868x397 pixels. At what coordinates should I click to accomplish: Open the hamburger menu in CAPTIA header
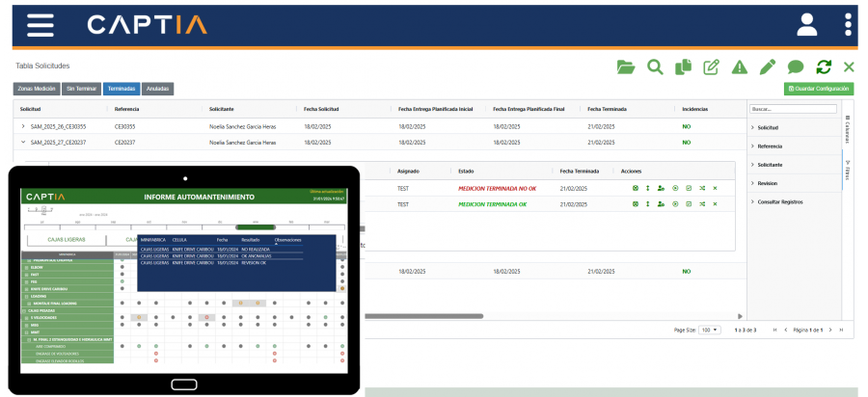41,25
